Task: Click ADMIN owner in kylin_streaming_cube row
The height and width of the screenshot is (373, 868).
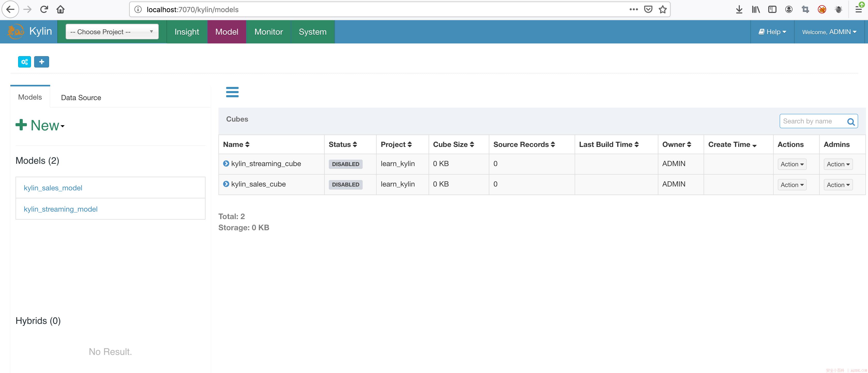Action: coord(674,163)
